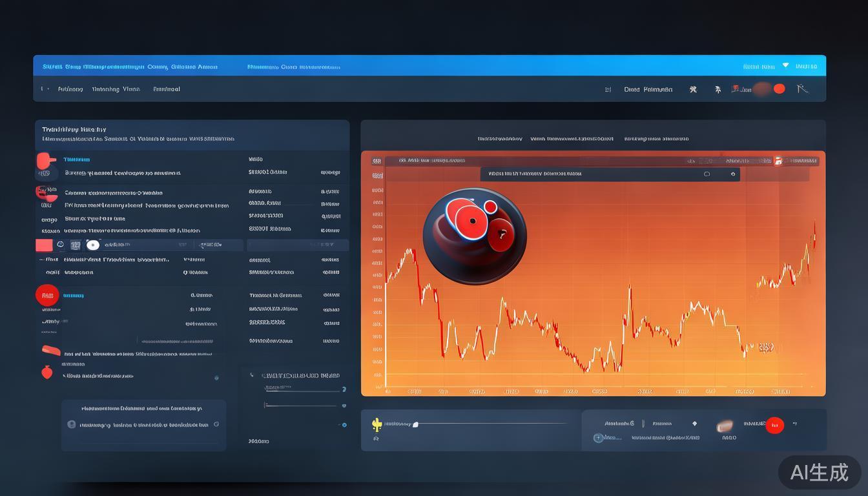
Task: Click the first blue link in left list
Action: tap(77, 159)
